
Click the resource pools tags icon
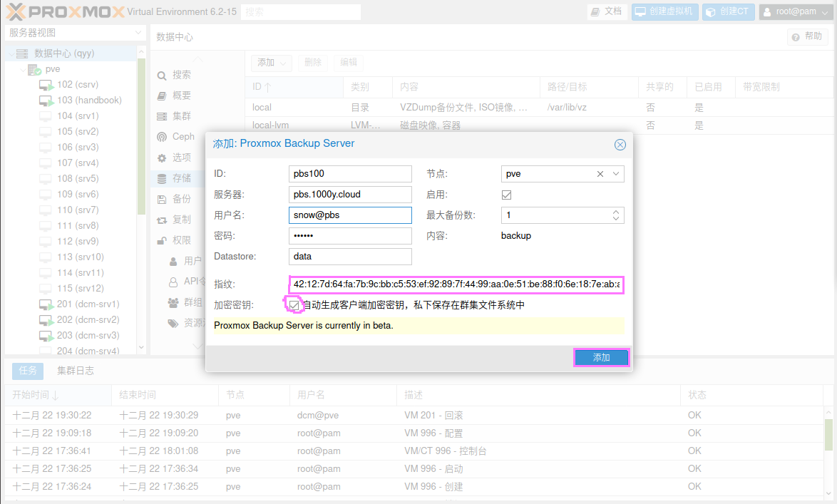[x=173, y=324]
